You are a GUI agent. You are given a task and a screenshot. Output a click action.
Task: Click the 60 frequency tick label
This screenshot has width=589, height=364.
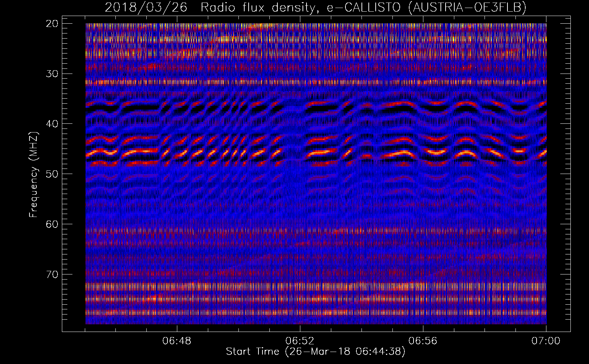52,224
